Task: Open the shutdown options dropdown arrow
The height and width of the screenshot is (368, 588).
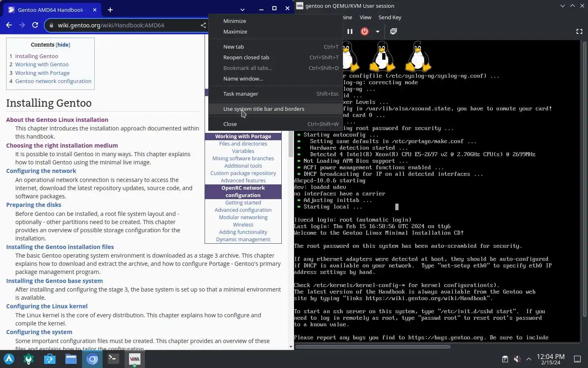Action: (378, 31)
